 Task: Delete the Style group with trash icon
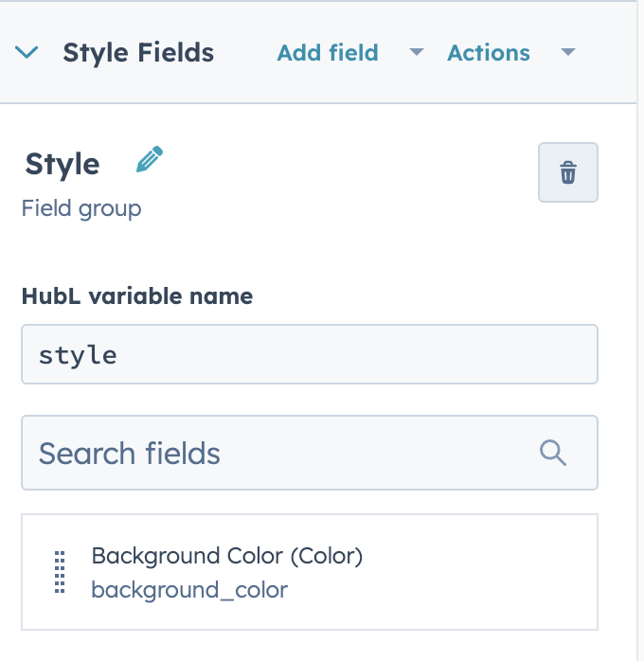(567, 172)
